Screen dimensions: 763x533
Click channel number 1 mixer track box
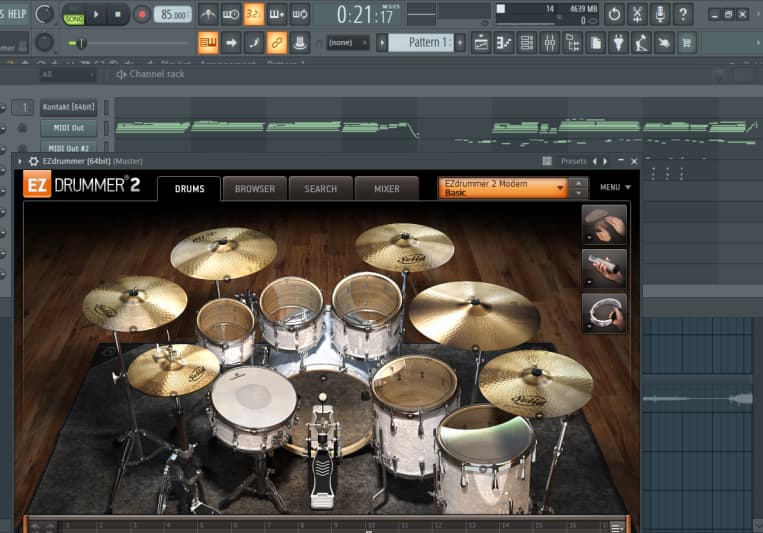click(22, 108)
